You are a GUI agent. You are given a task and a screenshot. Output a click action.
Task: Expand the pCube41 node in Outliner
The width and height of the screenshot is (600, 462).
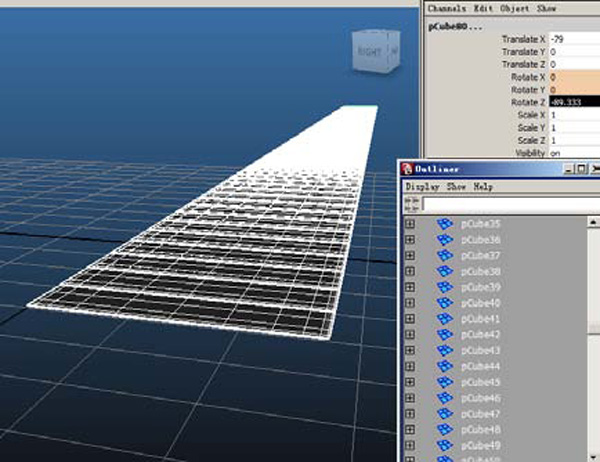(410, 319)
